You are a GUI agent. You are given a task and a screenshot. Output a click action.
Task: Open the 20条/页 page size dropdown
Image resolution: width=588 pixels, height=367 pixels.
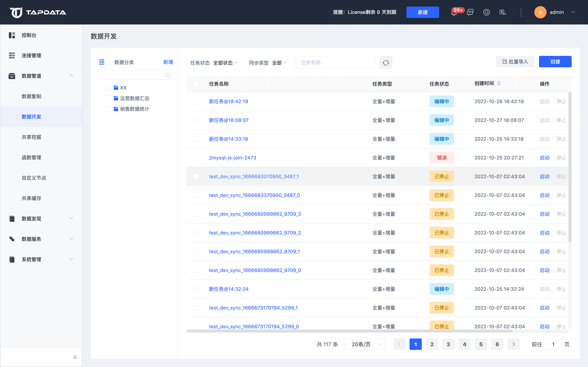coord(364,344)
